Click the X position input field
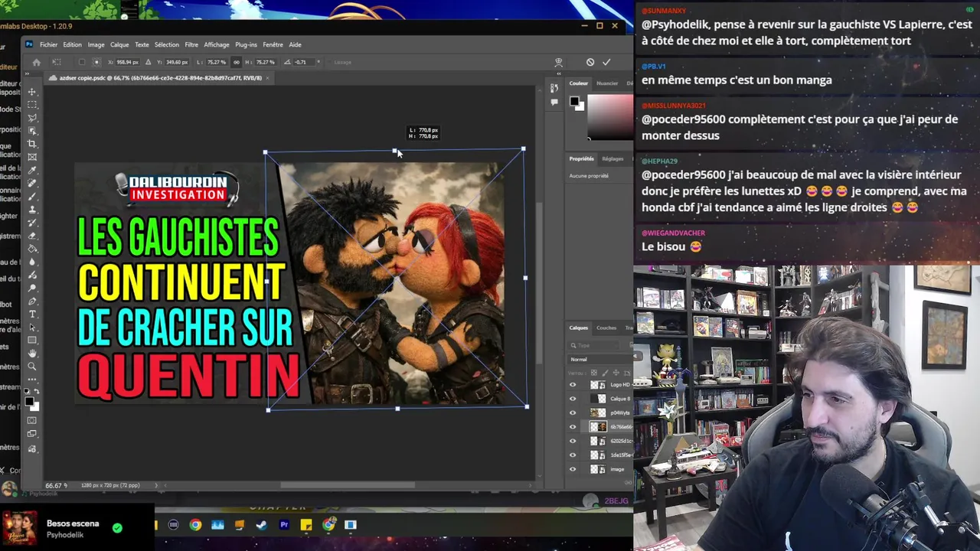This screenshot has height=551, width=980. click(x=128, y=62)
